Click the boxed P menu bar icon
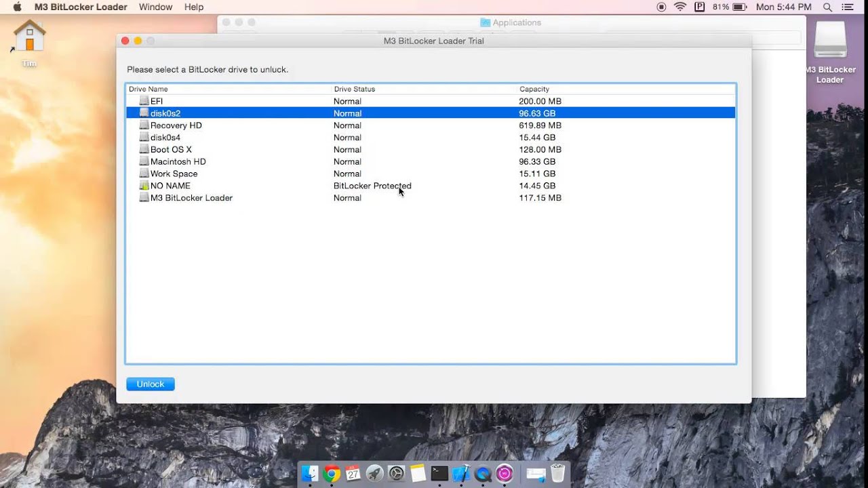The height and width of the screenshot is (488, 868). pyautogui.click(x=700, y=7)
